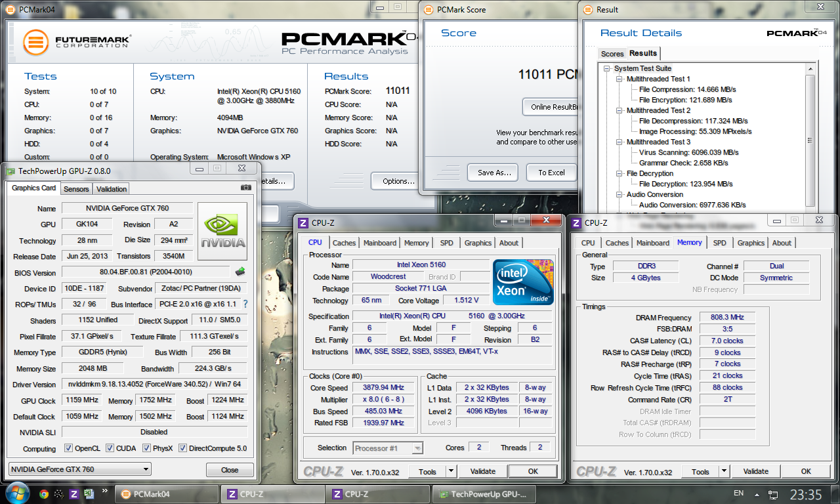Select the File Compression: 14.666 MB/s row
The image size is (840, 504).
click(x=687, y=89)
